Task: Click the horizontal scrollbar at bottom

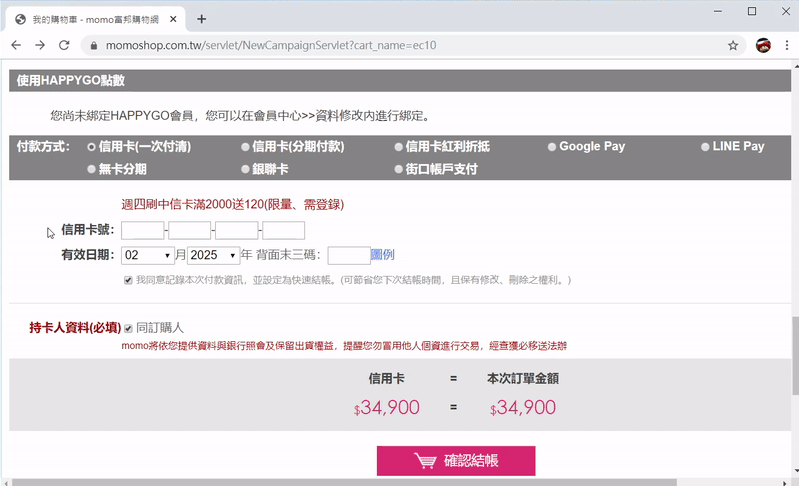Action: point(344,482)
